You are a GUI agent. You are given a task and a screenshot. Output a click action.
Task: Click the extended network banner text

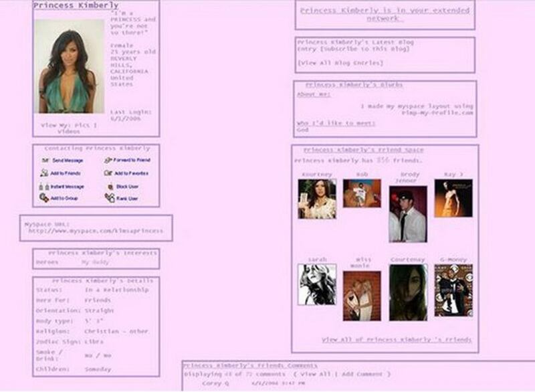click(385, 15)
